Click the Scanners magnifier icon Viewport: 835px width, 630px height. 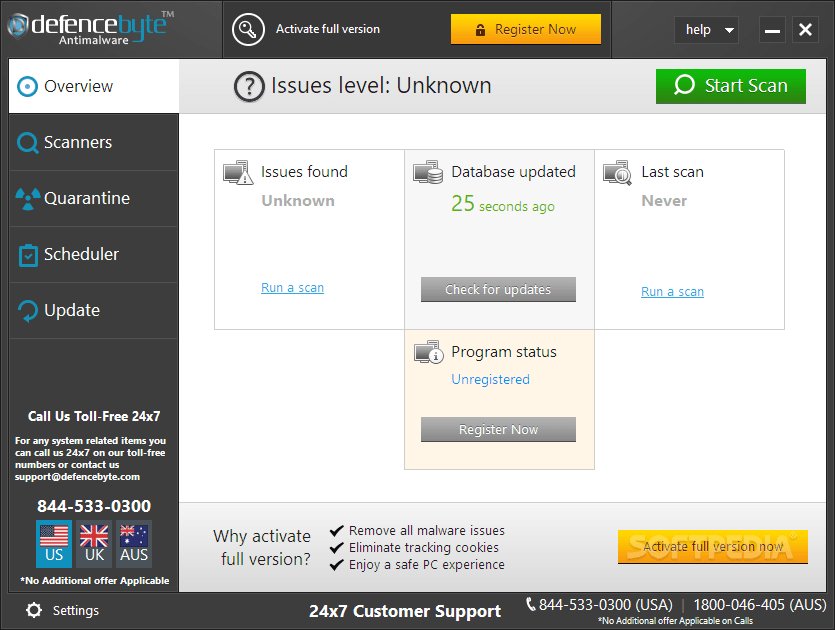[x=28, y=143]
